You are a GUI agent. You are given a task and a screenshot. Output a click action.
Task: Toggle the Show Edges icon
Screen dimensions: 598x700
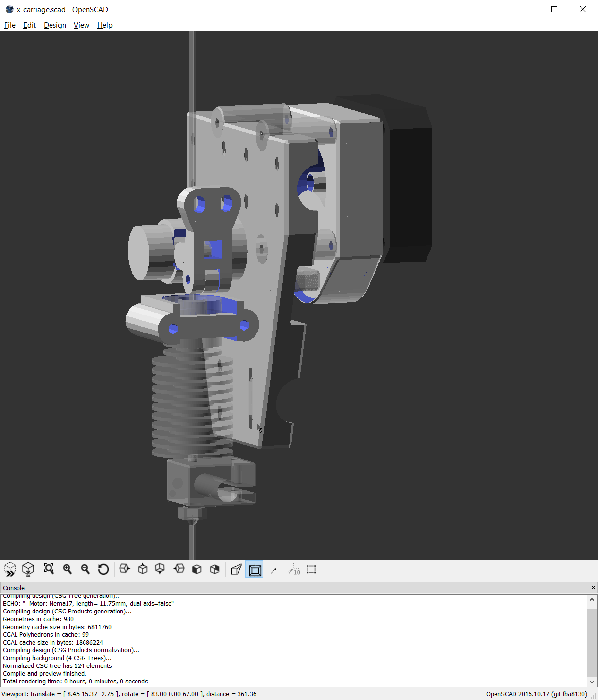(312, 569)
